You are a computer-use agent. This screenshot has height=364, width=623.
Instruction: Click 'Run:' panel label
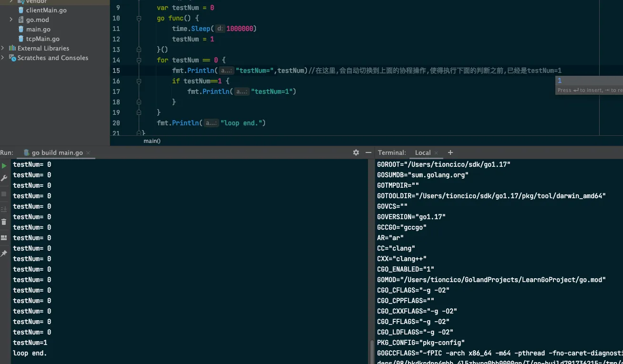[7, 152]
